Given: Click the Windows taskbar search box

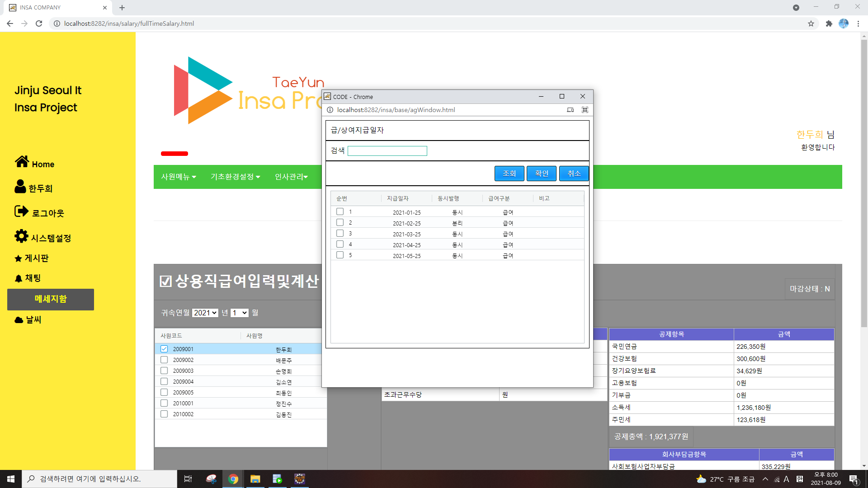Looking at the screenshot, I should (99, 479).
